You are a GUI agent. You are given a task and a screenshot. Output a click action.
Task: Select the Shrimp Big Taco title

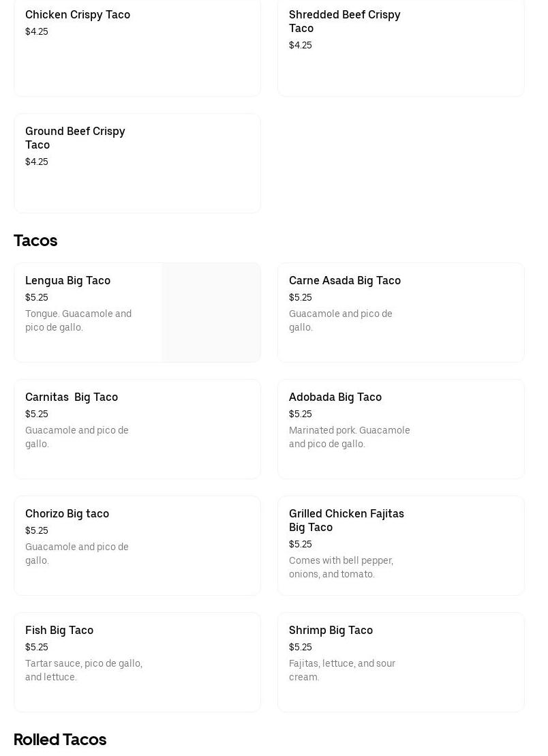(x=331, y=631)
